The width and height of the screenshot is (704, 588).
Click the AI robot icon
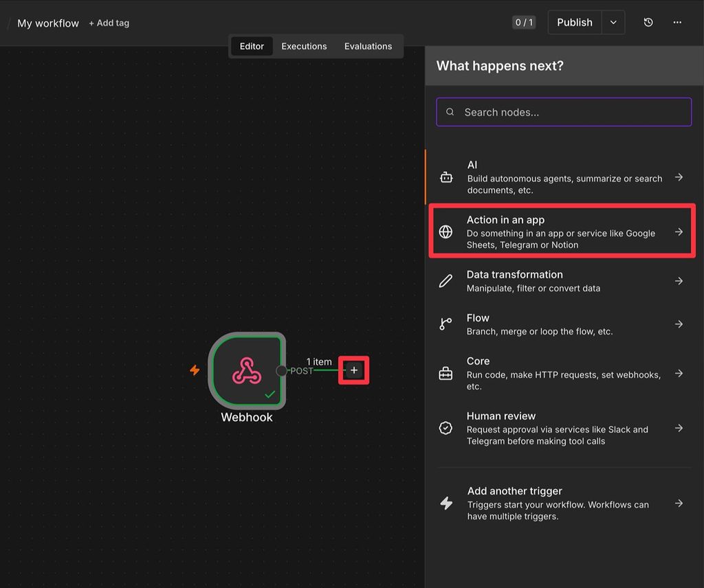[x=446, y=178]
